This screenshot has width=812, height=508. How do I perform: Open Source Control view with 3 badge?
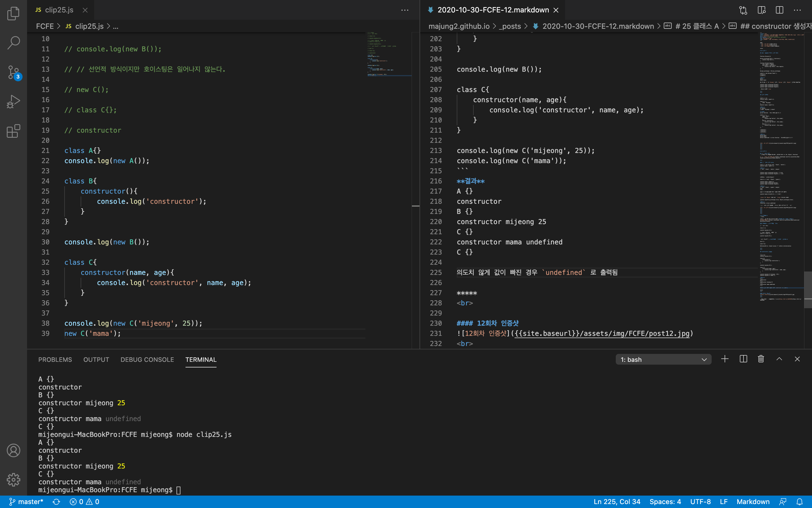click(x=14, y=72)
